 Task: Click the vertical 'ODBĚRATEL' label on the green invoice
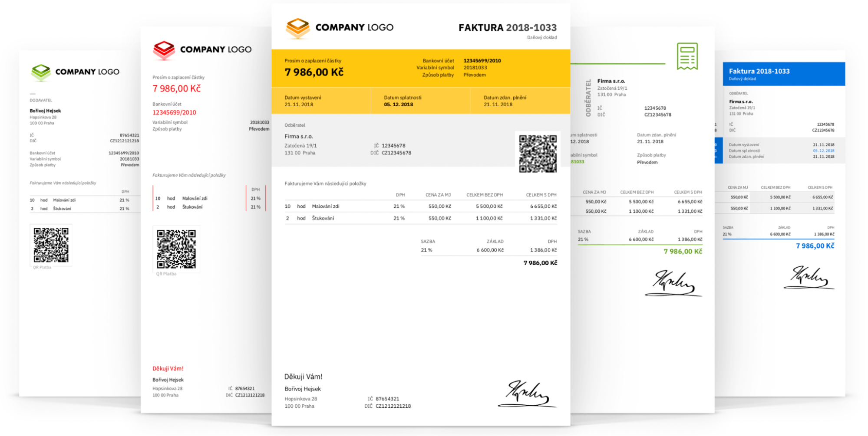[588, 98]
